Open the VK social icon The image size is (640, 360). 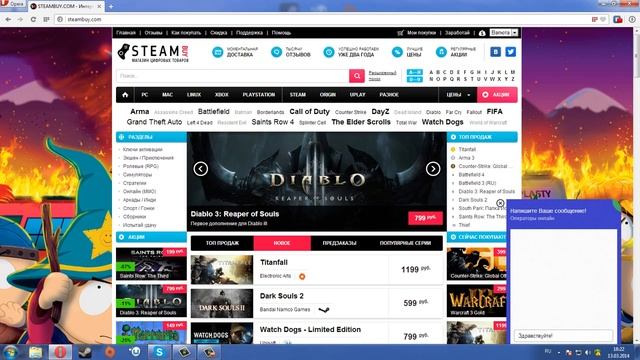[x=495, y=52]
